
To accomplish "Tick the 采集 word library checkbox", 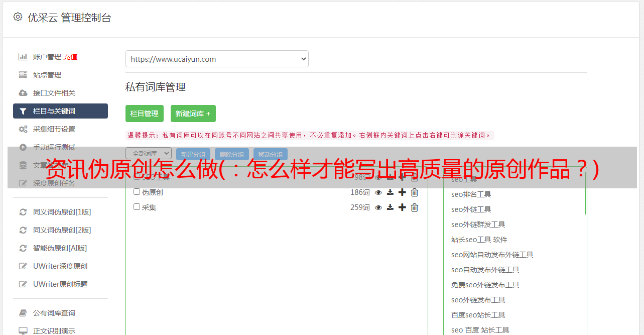I will pyautogui.click(x=137, y=207).
